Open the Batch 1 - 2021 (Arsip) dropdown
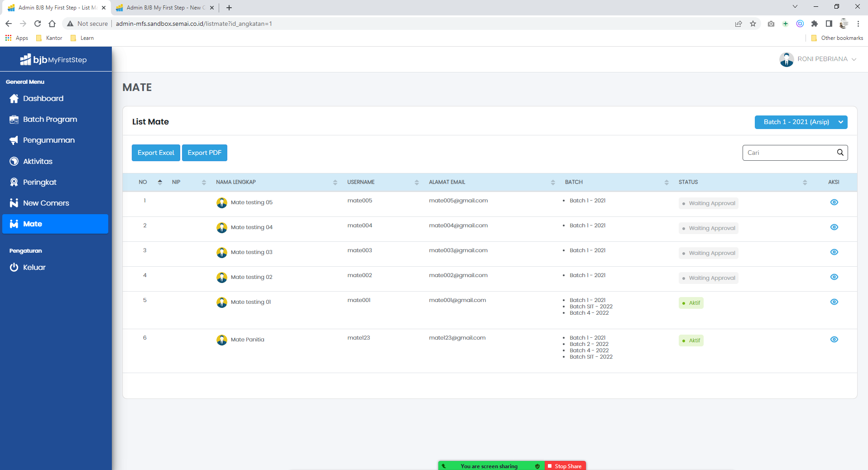Image resolution: width=868 pixels, height=470 pixels. coord(801,122)
